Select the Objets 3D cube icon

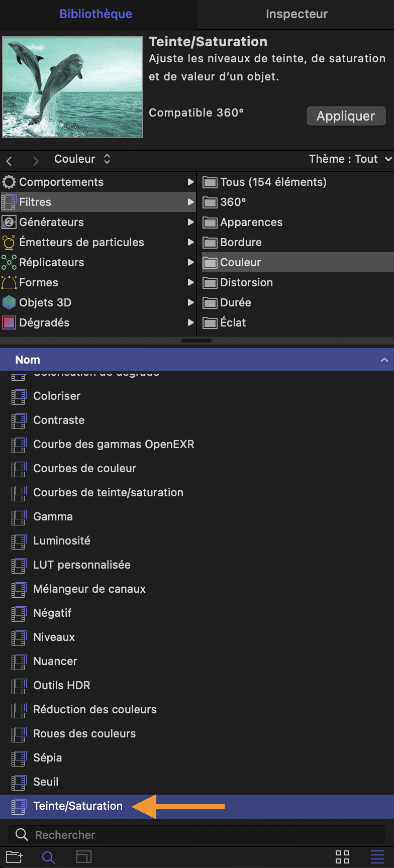point(9,302)
